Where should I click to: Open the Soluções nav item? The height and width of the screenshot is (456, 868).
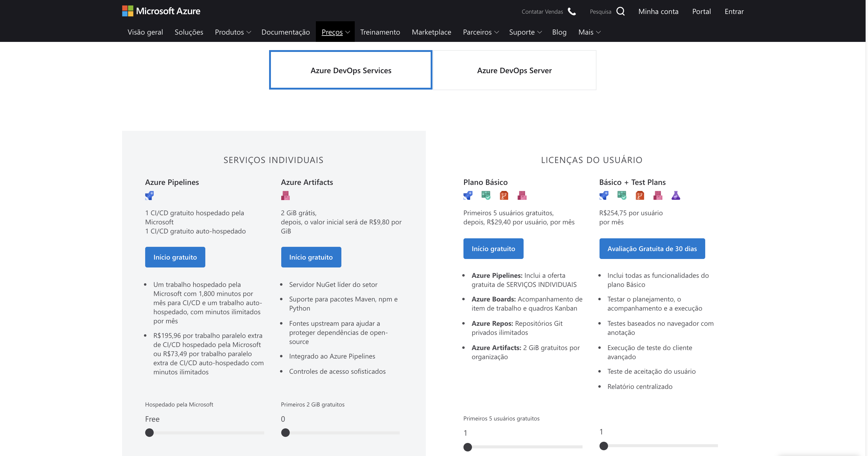pos(189,32)
